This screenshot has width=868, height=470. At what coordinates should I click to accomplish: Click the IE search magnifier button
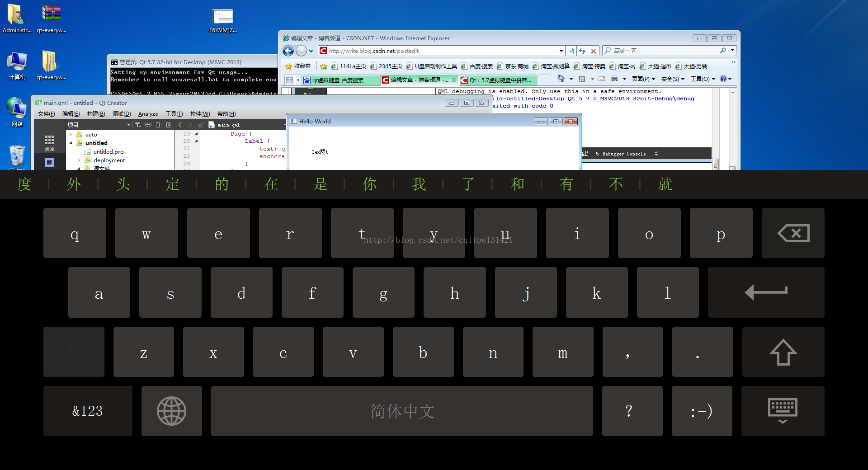(723, 51)
